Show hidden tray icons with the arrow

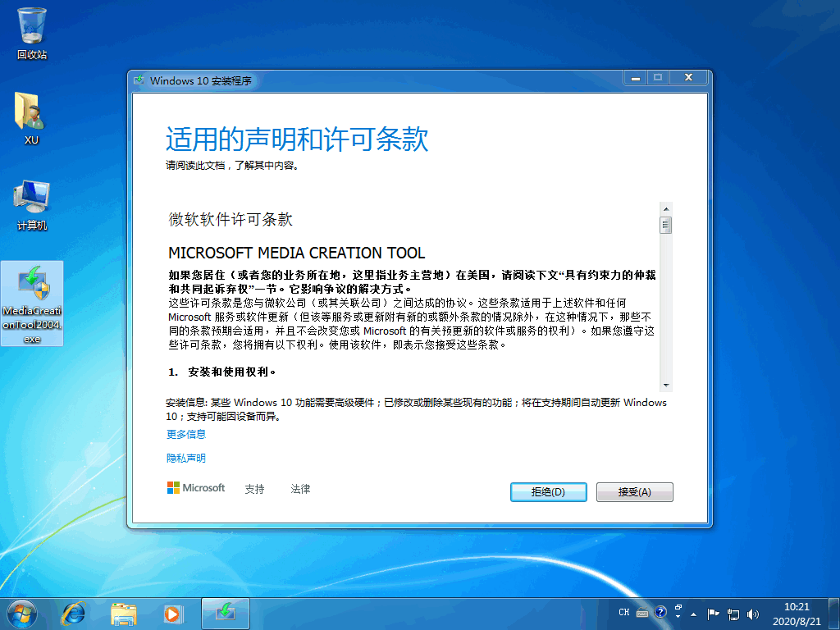click(693, 614)
